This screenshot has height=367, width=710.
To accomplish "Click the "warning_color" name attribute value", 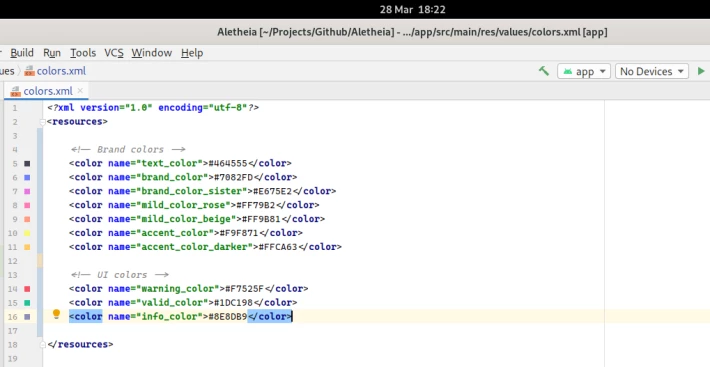I will coord(178,289).
